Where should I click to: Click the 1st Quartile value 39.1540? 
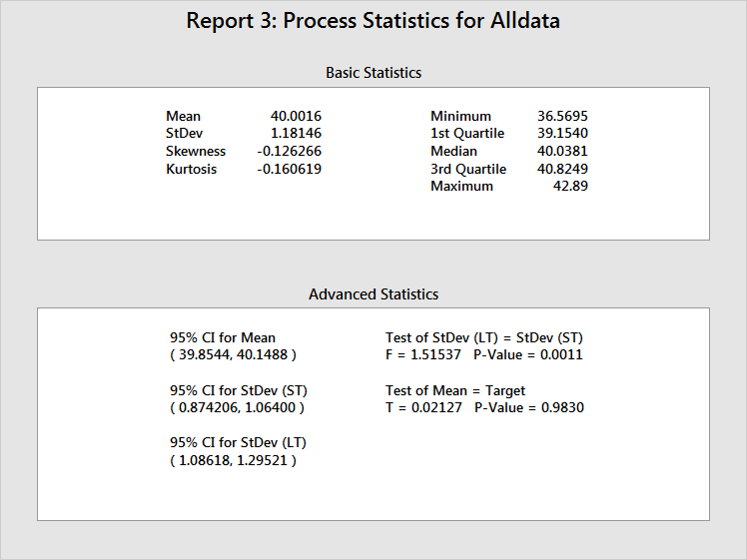pos(562,134)
